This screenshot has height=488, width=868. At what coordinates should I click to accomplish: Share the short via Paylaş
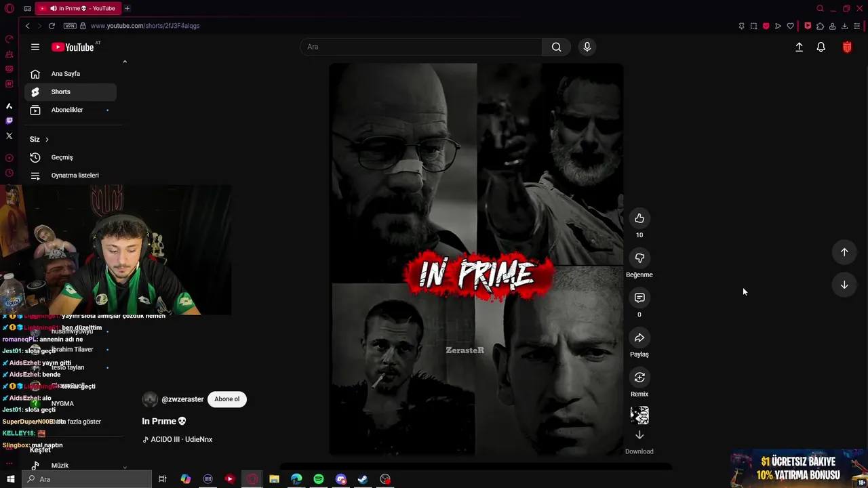coord(639,338)
